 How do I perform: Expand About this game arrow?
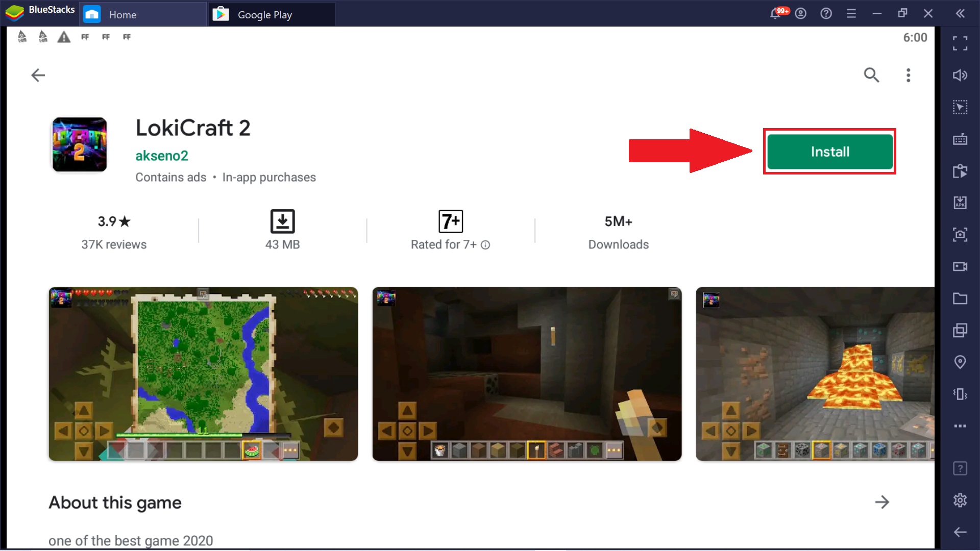tap(882, 502)
